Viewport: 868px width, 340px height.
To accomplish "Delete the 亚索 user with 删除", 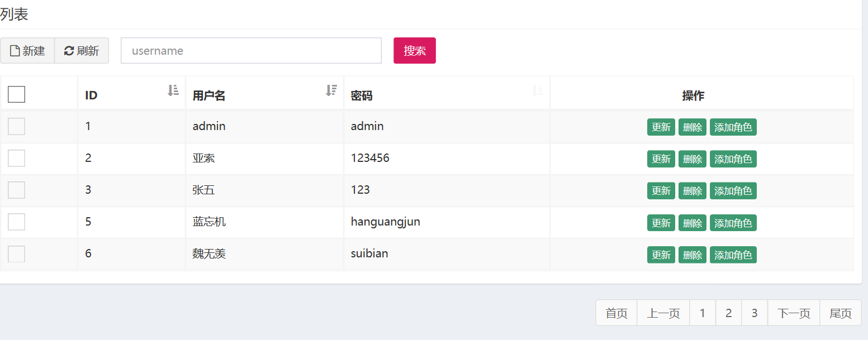I will click(x=692, y=159).
